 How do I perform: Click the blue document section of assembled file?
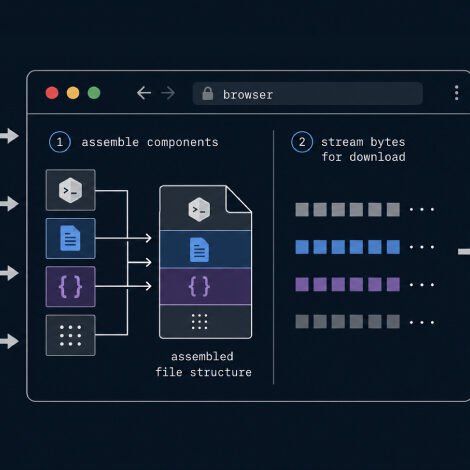tap(205, 249)
